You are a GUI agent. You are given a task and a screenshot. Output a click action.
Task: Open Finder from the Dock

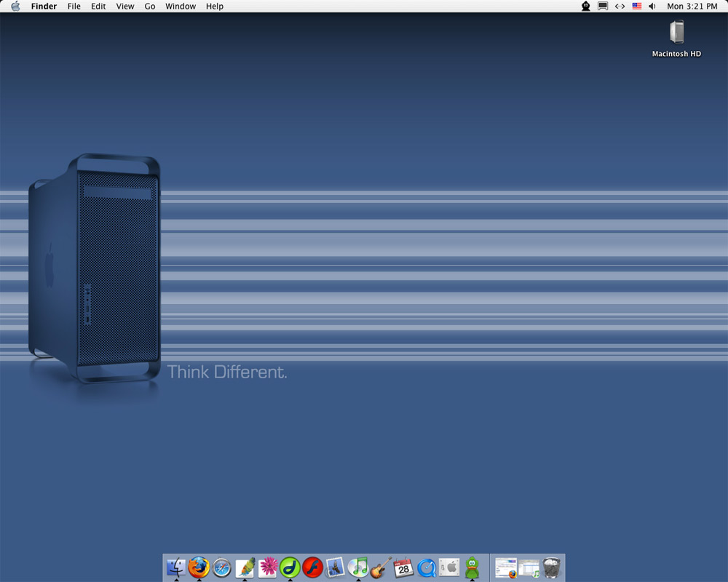pos(176,567)
